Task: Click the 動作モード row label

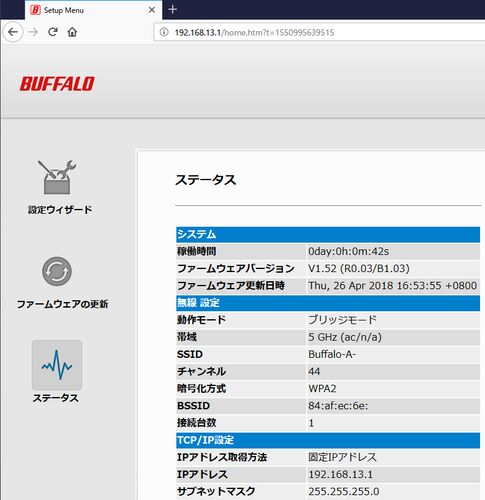Action: [202, 320]
